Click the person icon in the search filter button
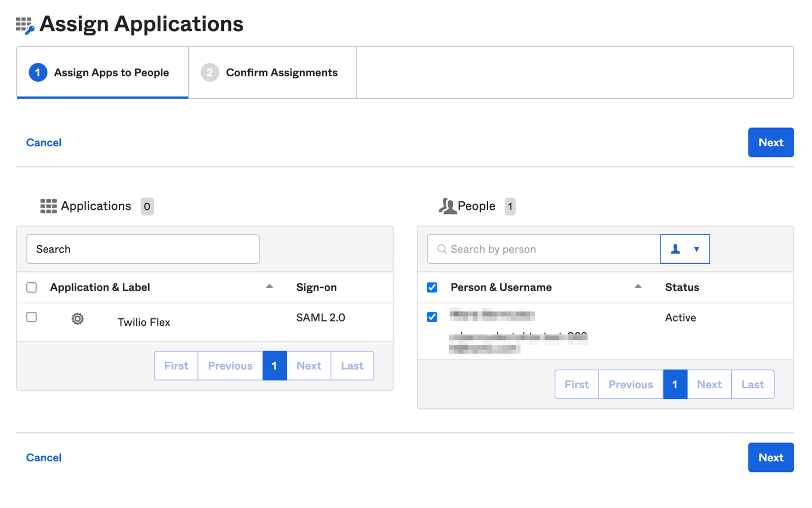Screen dimensions: 812x508 [x=675, y=249]
